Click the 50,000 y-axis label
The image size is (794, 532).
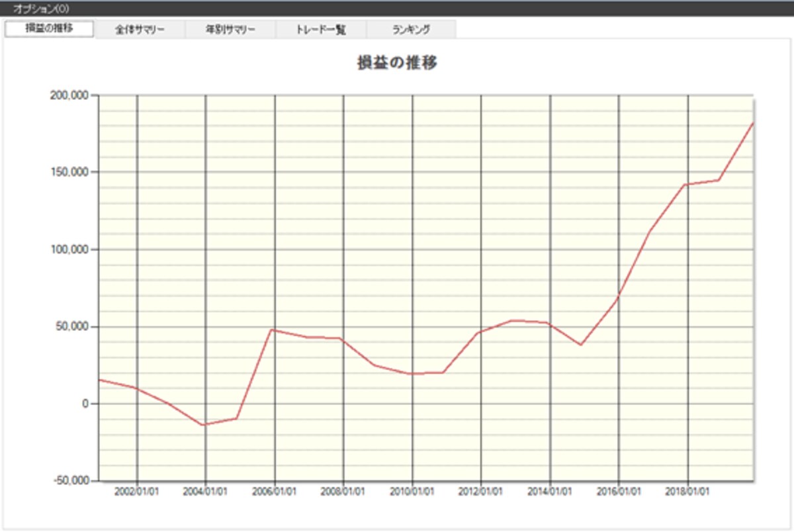(x=72, y=326)
